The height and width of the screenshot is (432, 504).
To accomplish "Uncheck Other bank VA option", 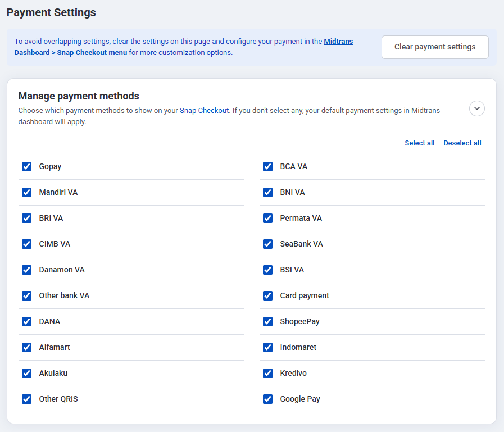I will pos(26,295).
